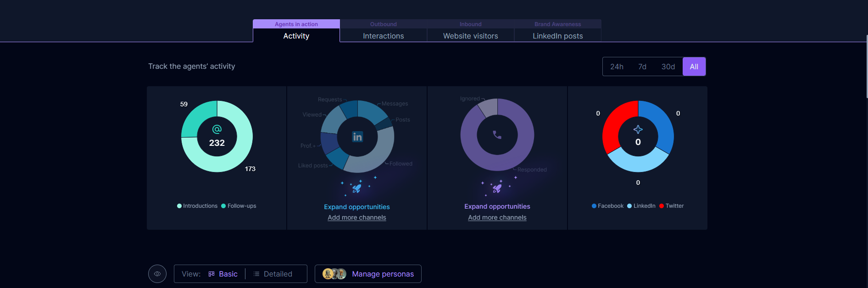Go to the LinkedIn posts tab
868x288 pixels.
(558, 36)
